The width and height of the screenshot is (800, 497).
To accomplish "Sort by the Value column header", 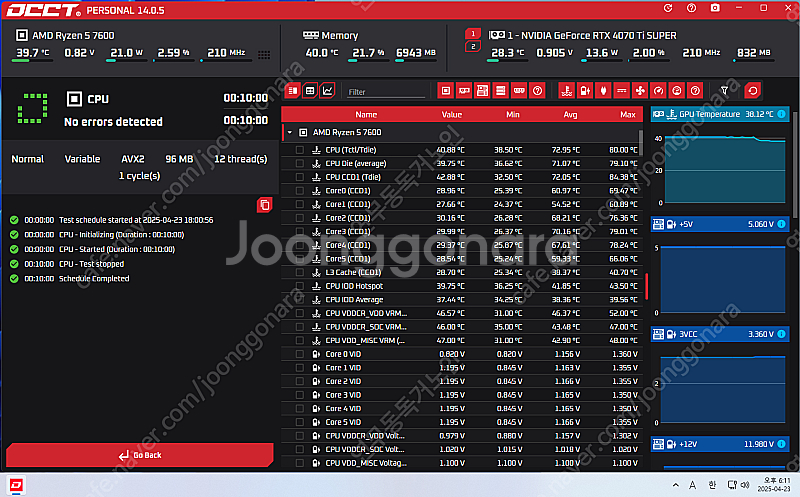I will pos(452,115).
